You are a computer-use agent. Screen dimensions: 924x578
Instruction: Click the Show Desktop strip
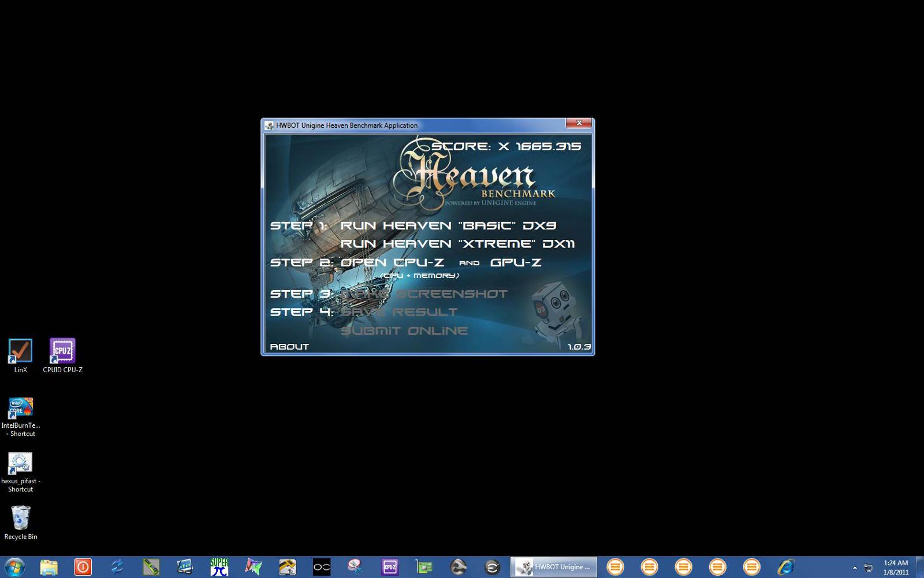919,567
